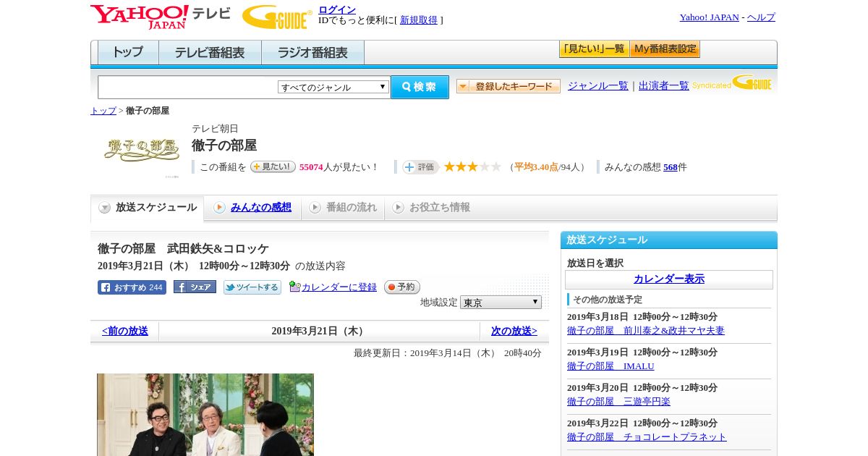Select the 番組の流れ tab
The width and height of the screenshot is (868, 456).
pos(343,208)
